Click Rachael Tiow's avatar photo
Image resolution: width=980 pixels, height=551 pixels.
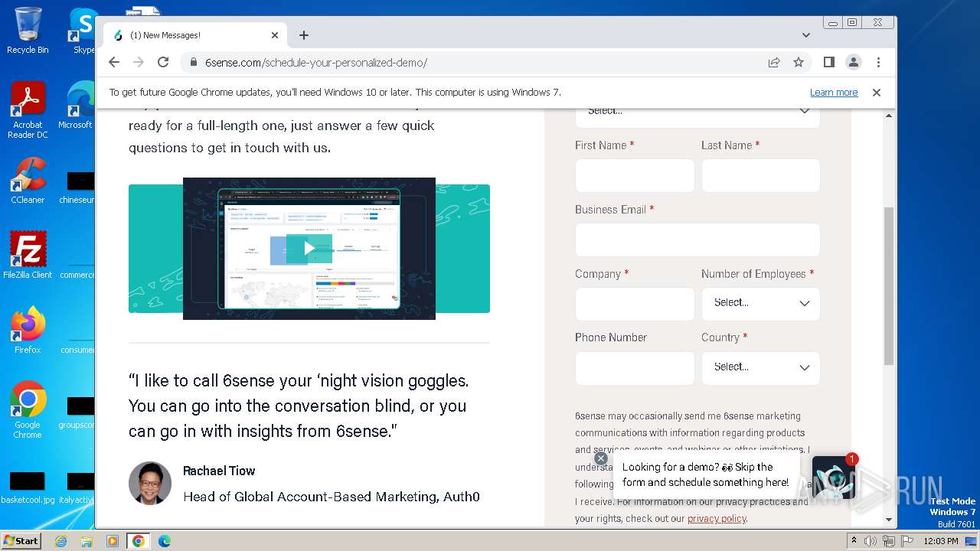tap(150, 483)
